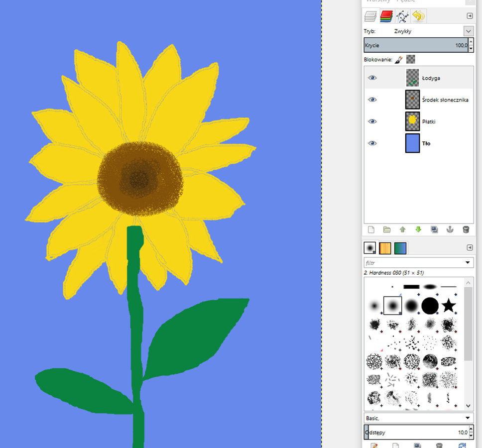This screenshot has height=448, width=482.
Task: Select the blue Tło layer thumbnail
Action: coord(412,143)
